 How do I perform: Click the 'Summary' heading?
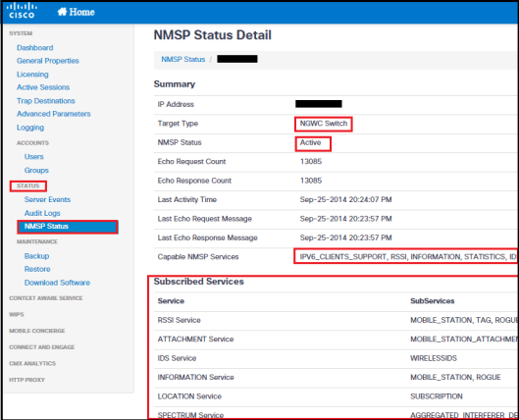click(x=175, y=84)
